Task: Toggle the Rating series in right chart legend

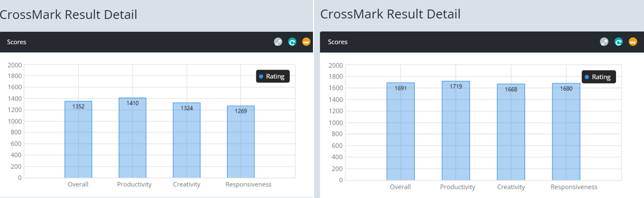Action: pyautogui.click(x=599, y=77)
